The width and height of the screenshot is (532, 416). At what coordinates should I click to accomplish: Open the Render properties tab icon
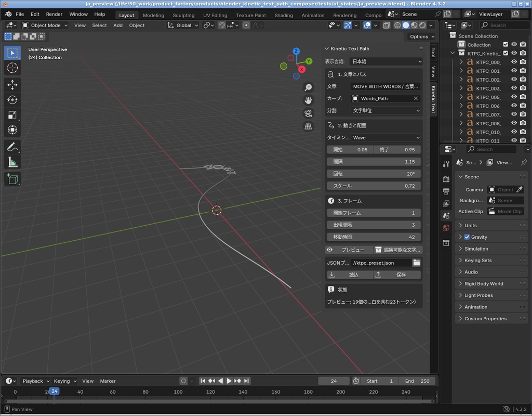[446, 179]
